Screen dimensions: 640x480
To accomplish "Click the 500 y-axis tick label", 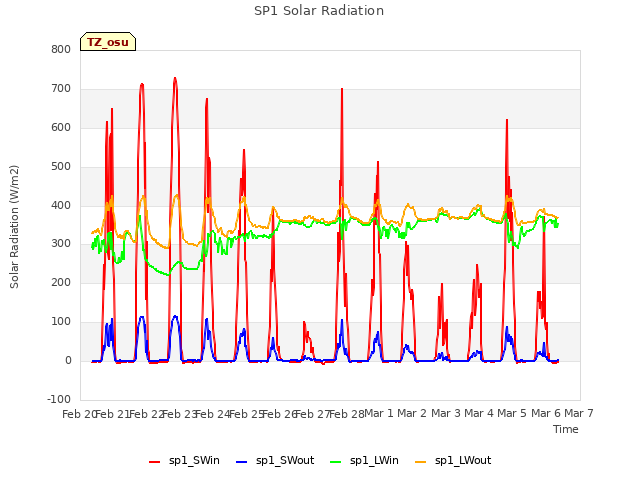I will [61, 167].
